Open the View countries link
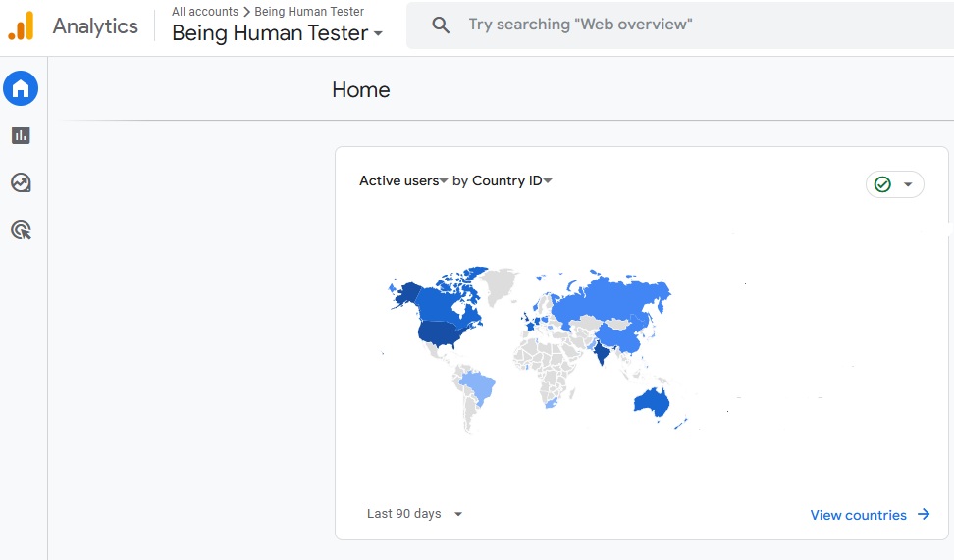Screen dimensions: 954x560 click(x=858, y=515)
